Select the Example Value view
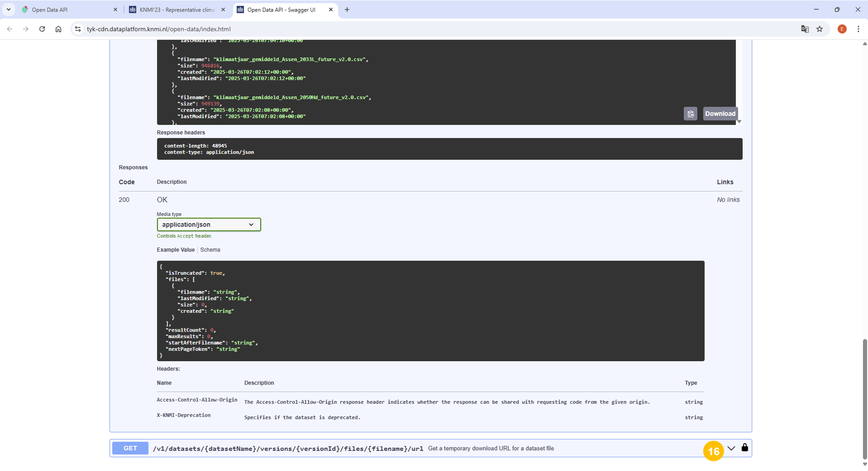 point(175,250)
